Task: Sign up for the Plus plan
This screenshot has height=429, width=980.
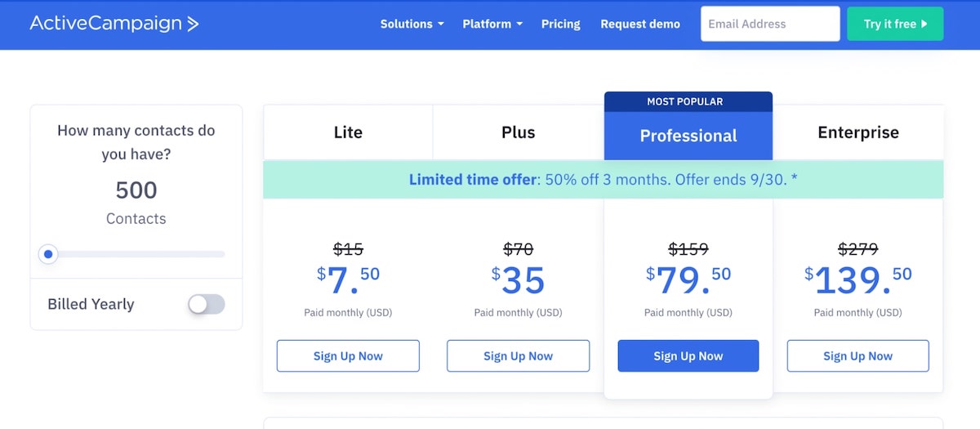Action: [518, 356]
